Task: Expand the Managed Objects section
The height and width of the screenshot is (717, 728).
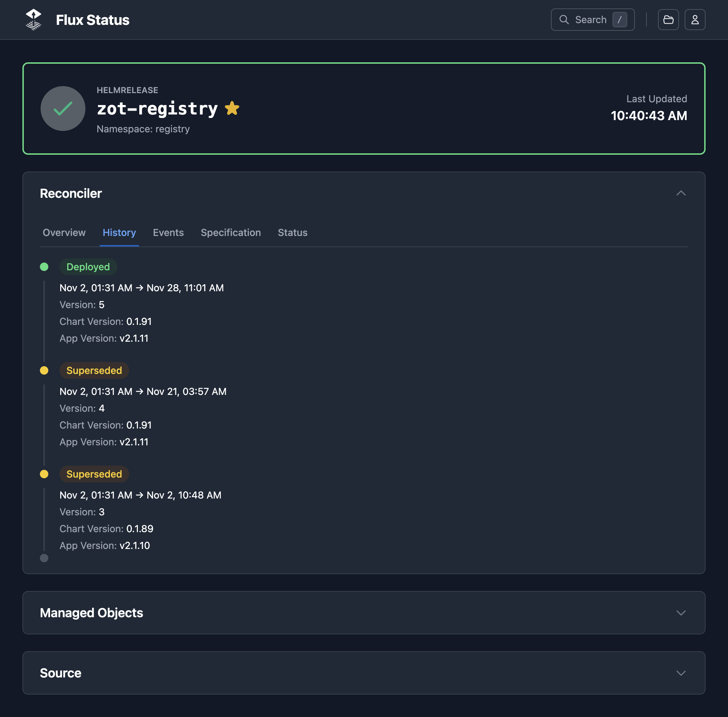Action: [x=680, y=613]
